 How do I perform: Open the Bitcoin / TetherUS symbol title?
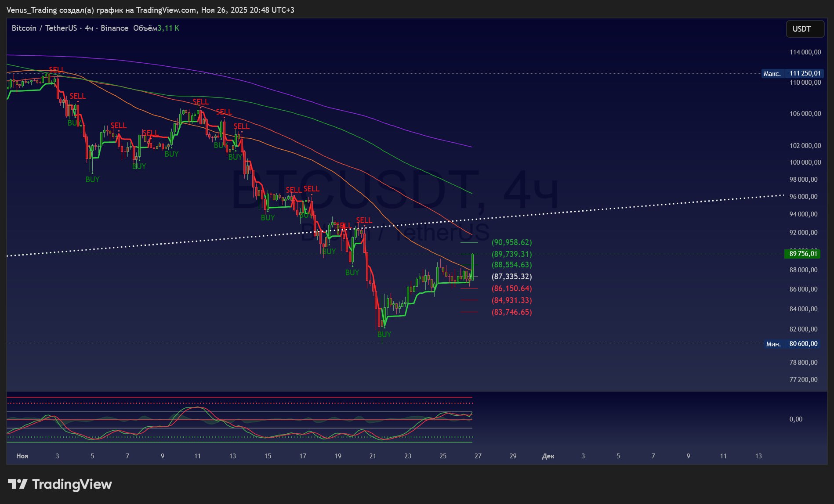(44, 28)
